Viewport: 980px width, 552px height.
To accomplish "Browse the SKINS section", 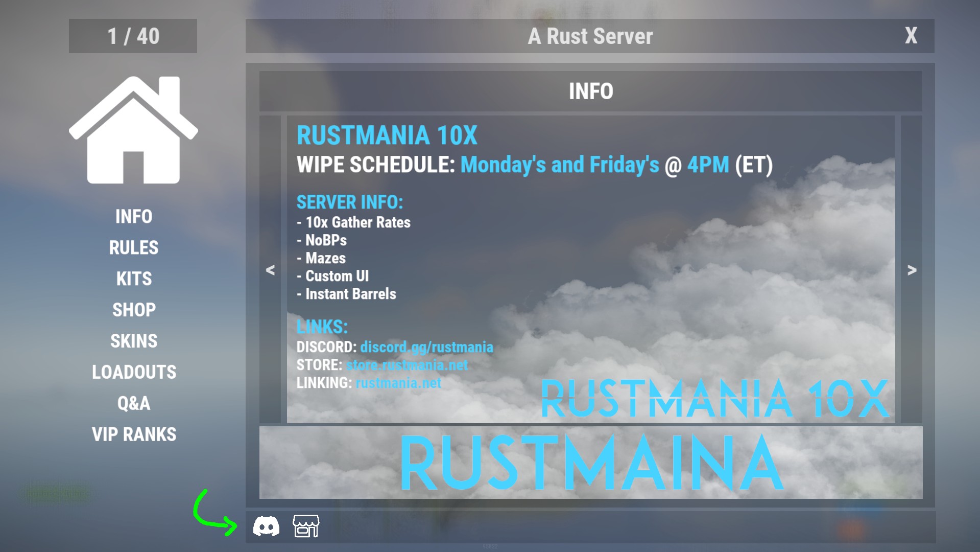I will coord(134,341).
